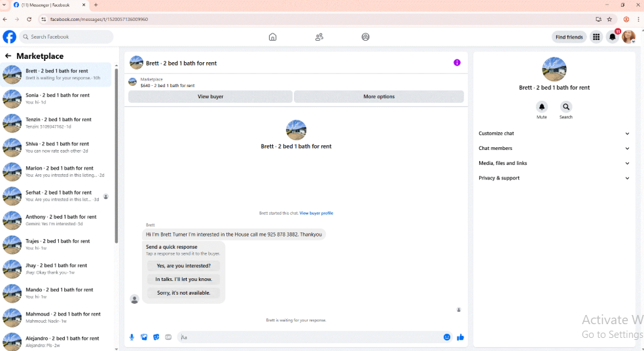Screen dimensions: 644x351
Task: Open the tab search dropdown arrow
Action: pos(4,5)
